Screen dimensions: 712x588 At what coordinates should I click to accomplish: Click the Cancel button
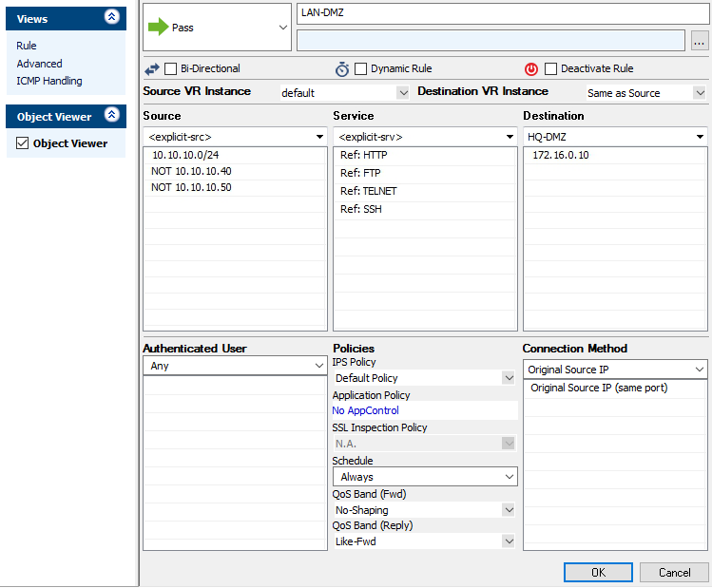pyautogui.click(x=674, y=573)
